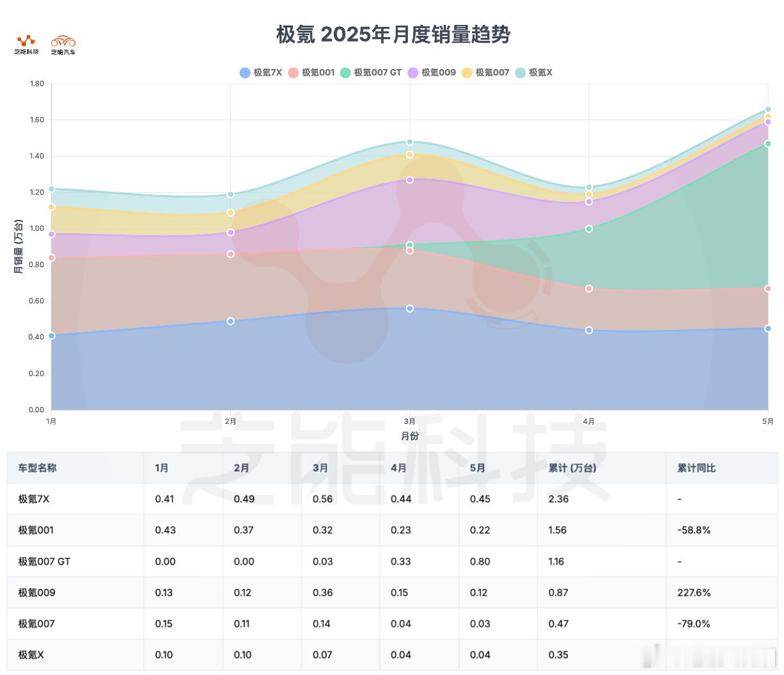
Task: Click the 5月 table column header
Action: (477, 468)
